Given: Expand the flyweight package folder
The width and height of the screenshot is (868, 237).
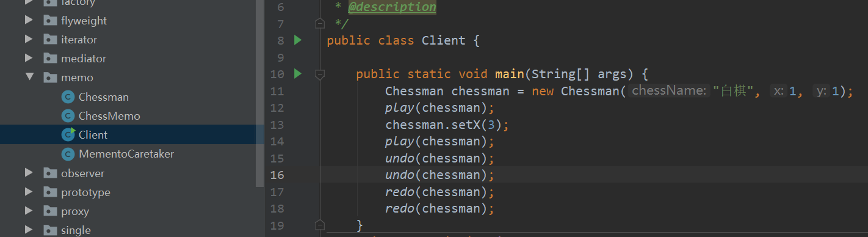Looking at the screenshot, I should coord(29,20).
